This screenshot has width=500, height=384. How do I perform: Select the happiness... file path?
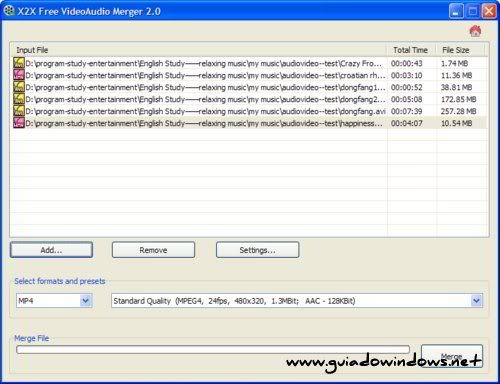[204, 123]
